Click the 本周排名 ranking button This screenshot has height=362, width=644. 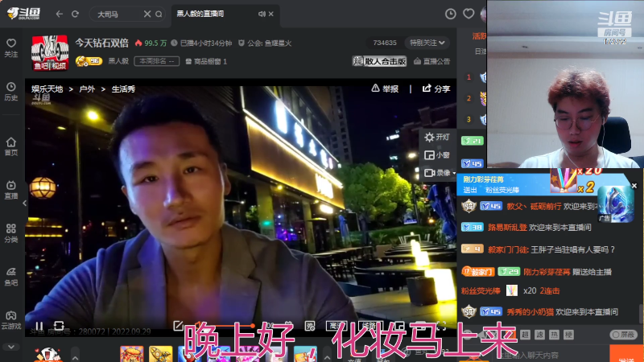[x=156, y=61]
